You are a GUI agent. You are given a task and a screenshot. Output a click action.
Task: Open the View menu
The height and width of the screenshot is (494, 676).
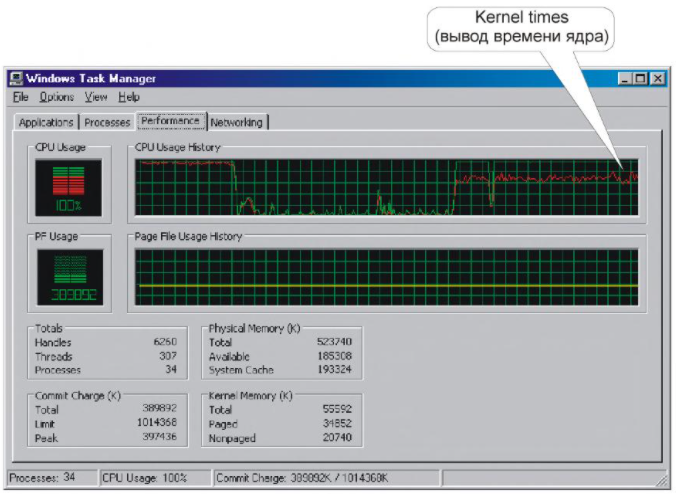click(95, 97)
